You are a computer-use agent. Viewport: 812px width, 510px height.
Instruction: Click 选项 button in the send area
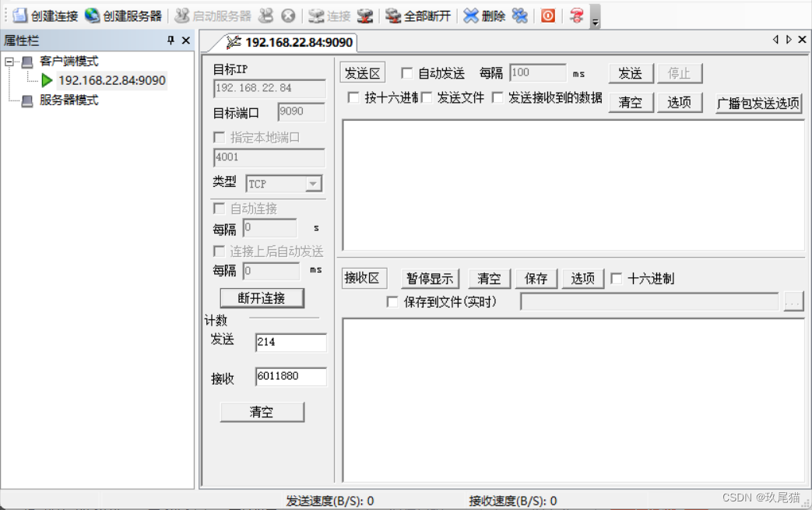(680, 103)
